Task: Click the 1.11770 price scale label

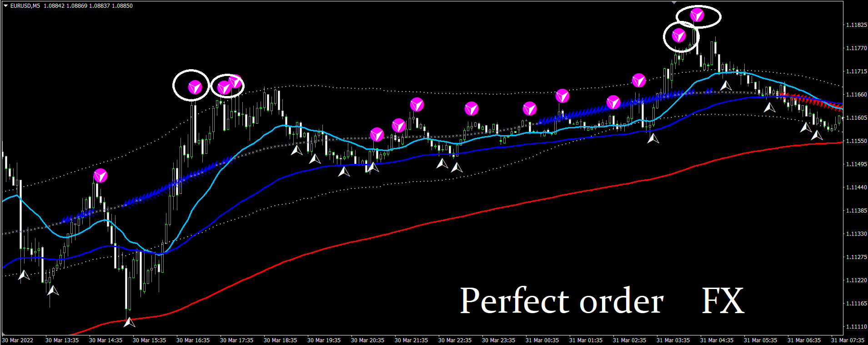Action: (856, 48)
